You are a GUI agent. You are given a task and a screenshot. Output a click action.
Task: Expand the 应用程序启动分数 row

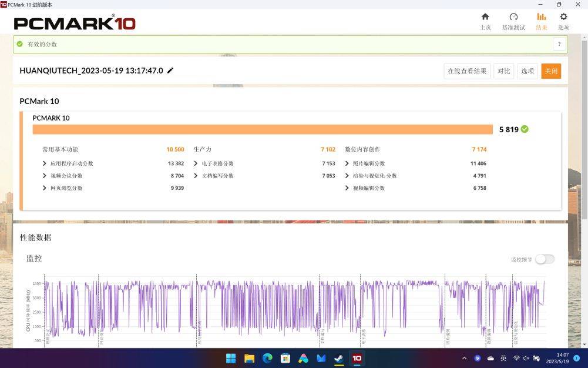point(45,163)
